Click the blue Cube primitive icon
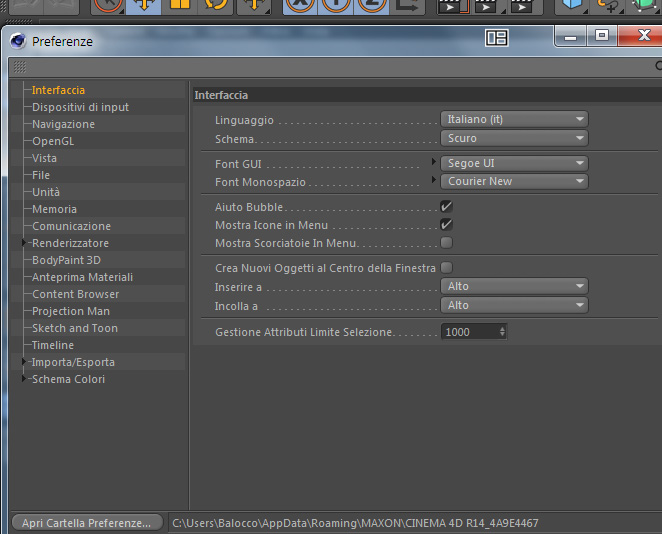The height and width of the screenshot is (534, 662). tap(572, 6)
